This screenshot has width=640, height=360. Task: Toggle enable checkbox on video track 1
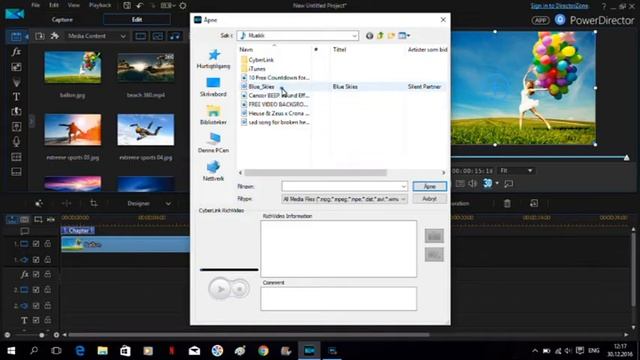(36, 244)
